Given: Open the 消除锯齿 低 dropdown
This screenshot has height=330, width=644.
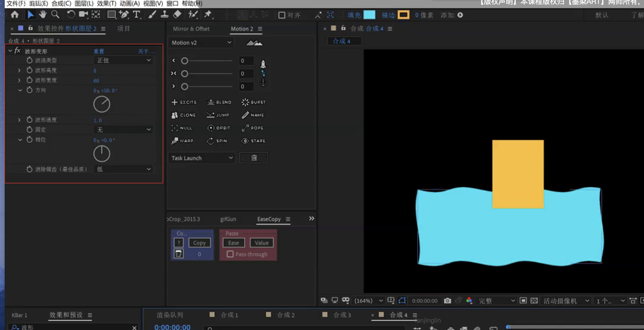Looking at the screenshot, I should click(123, 169).
